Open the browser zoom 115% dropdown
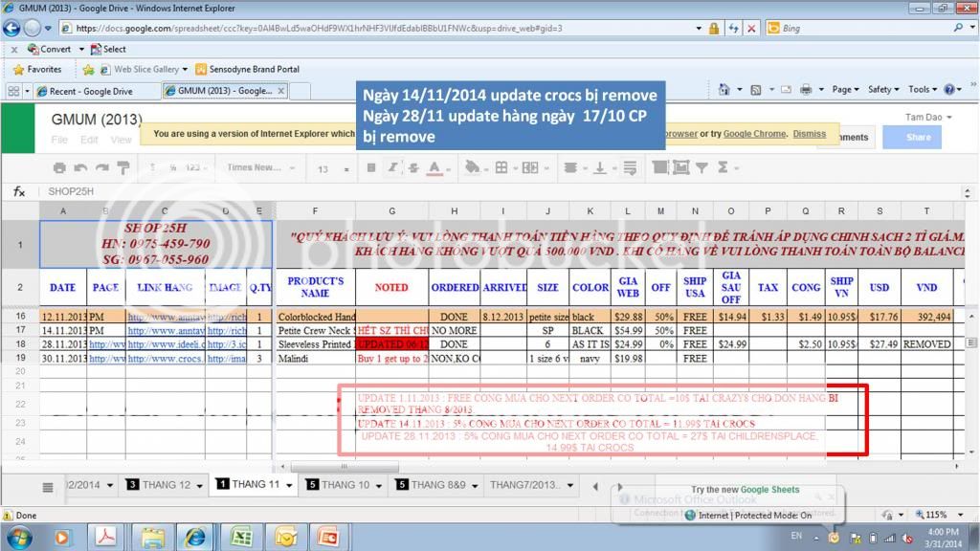 point(943,515)
